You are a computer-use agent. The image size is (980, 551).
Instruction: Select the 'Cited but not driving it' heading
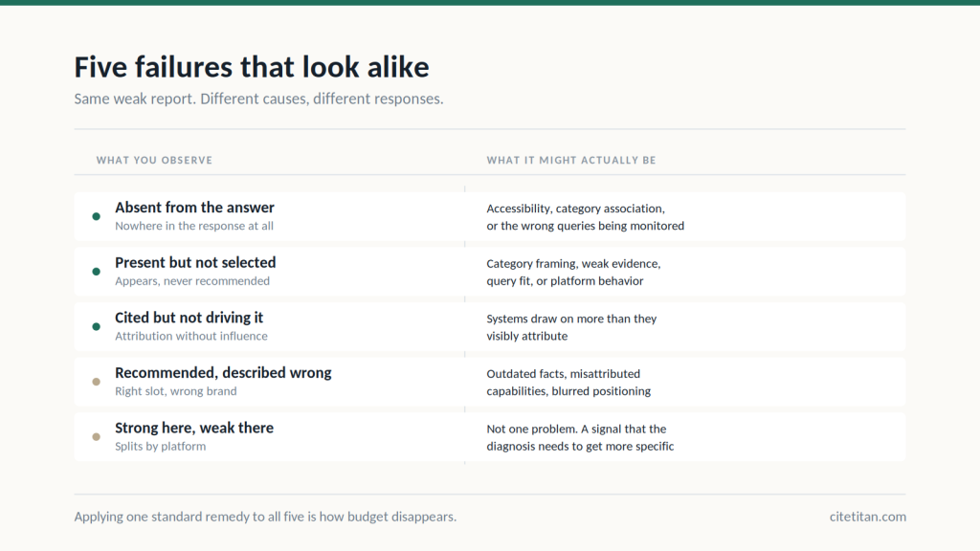(x=189, y=318)
